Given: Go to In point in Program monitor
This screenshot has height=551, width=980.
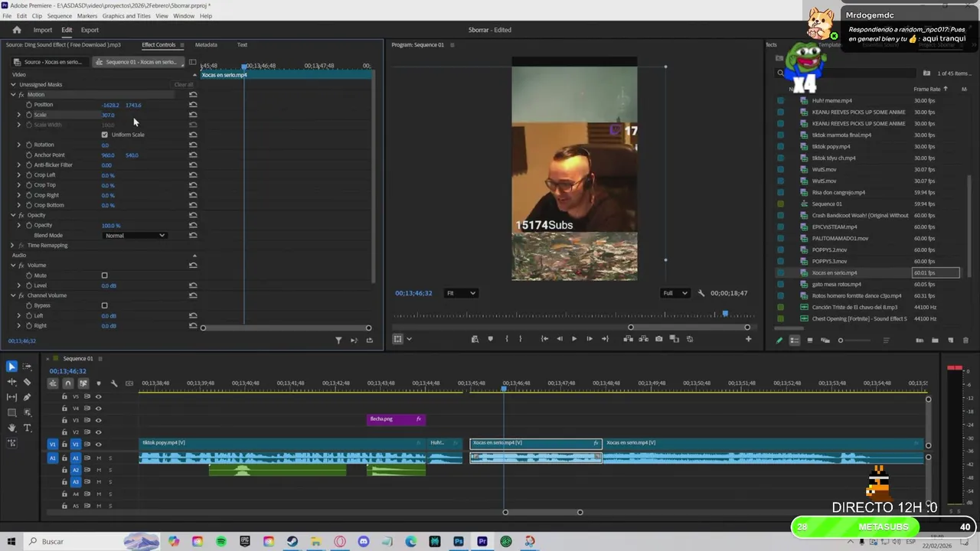Looking at the screenshot, I should (x=544, y=339).
